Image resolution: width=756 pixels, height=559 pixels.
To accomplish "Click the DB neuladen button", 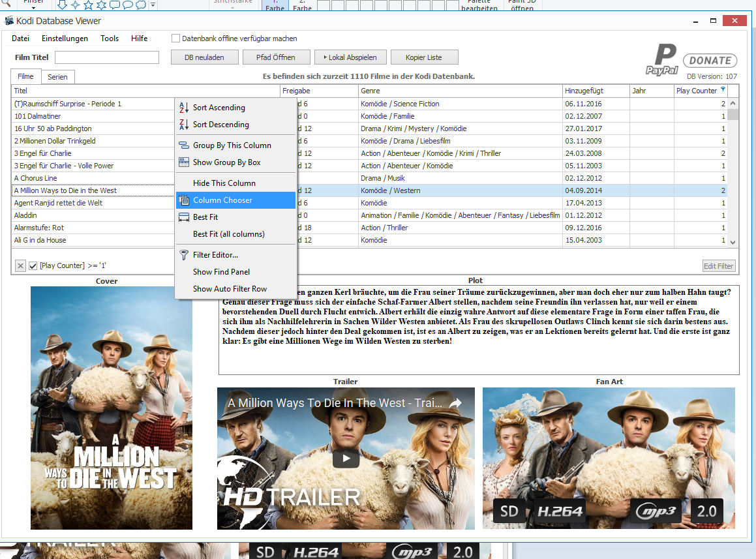I will (x=204, y=57).
